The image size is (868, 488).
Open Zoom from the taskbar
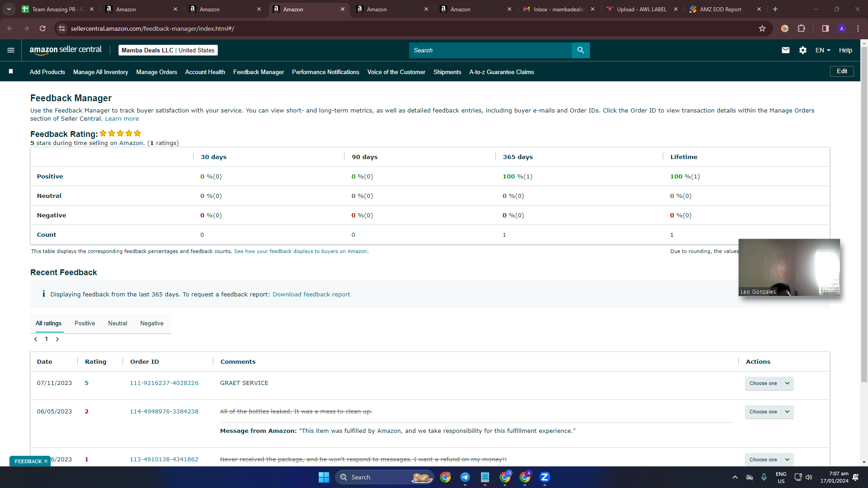[x=545, y=477]
